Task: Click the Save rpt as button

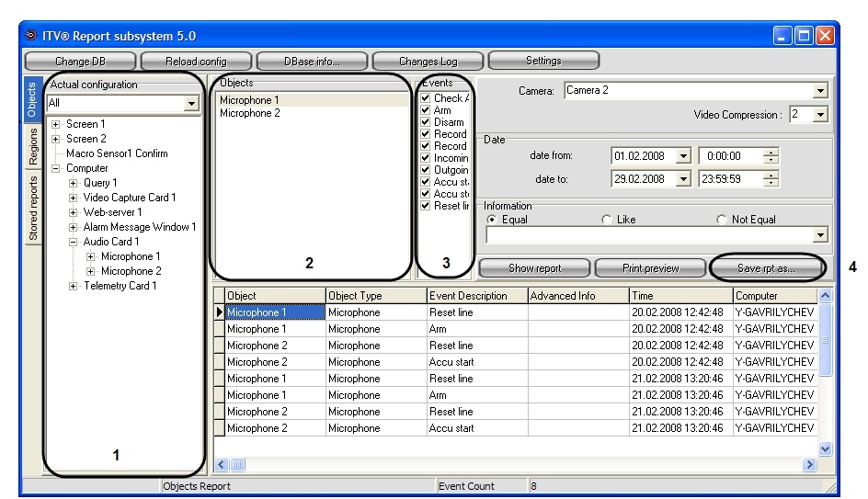Action: (x=766, y=268)
